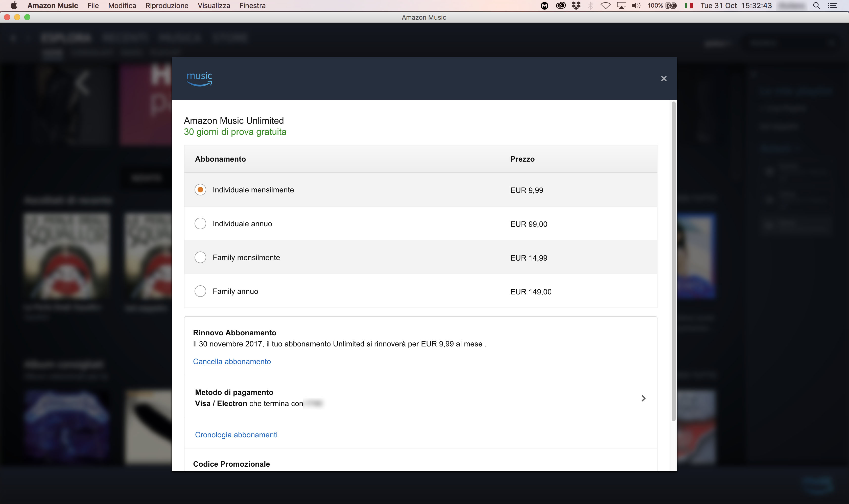This screenshot has height=504, width=849.
Task: Click the Wi-Fi menu bar icon
Action: [x=605, y=6]
